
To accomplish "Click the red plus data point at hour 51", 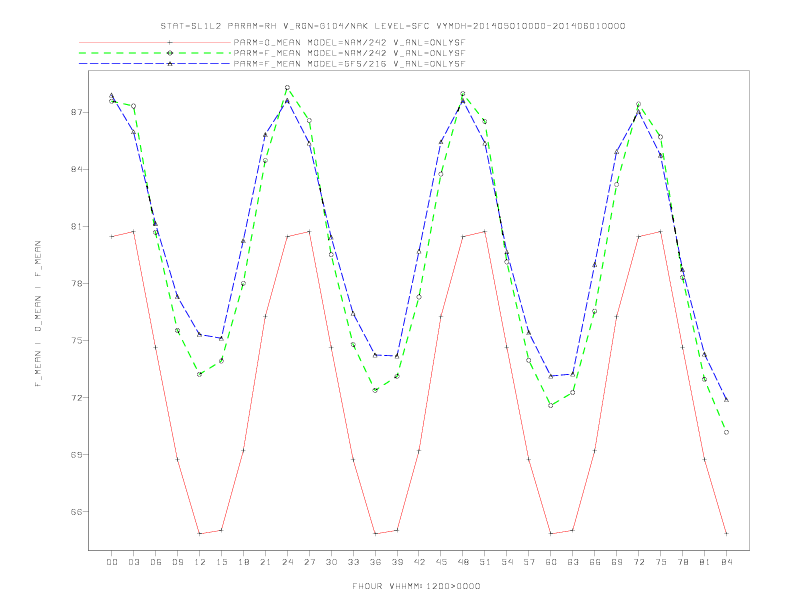I will pyautogui.click(x=485, y=232).
